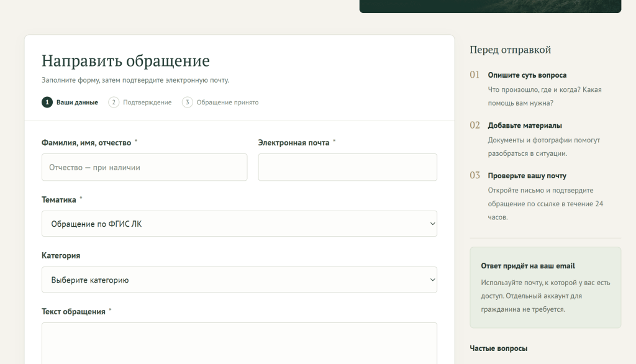Select step 1 Ваши данные
This screenshot has width=636, height=364.
pos(70,102)
